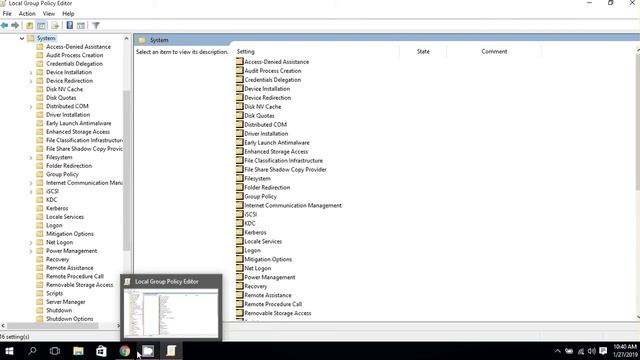
Task: Expand iSCSI node in tree
Action: click(31, 192)
